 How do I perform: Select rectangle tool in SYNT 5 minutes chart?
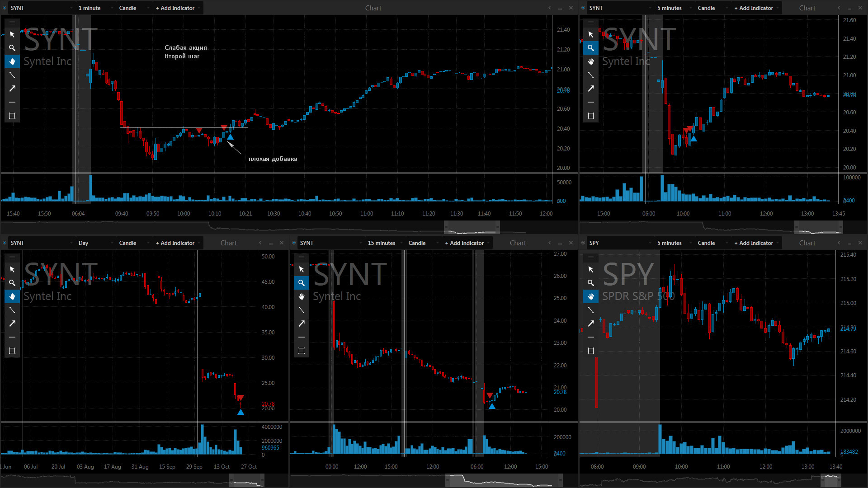(x=591, y=116)
